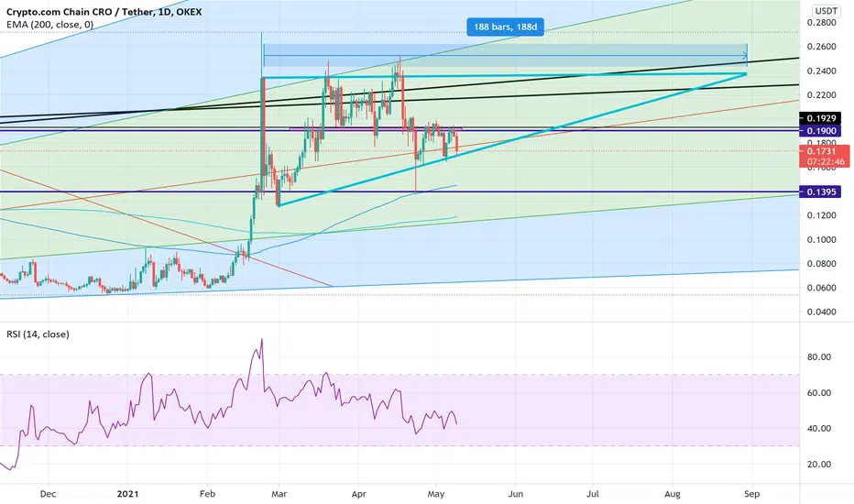854x504 pixels.
Task: Click the 2021 label on time axis
Action: (128, 494)
